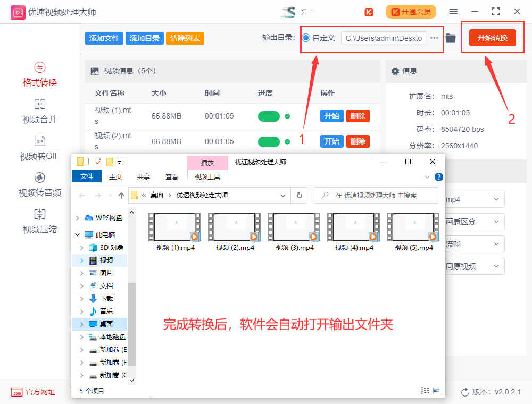The image size is (532, 404).
Task: Click 开始 for 视频 (2).mts
Action: click(x=332, y=141)
